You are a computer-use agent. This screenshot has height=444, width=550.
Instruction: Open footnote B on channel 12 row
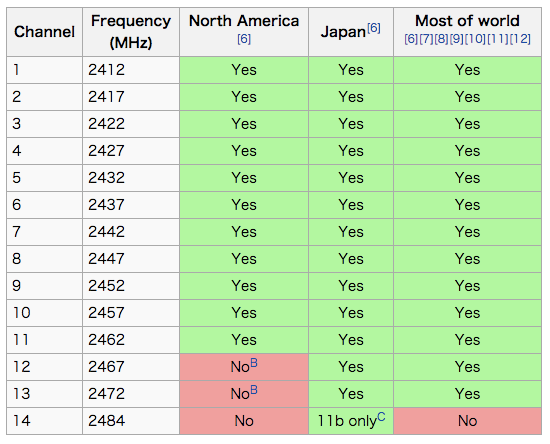254,363
